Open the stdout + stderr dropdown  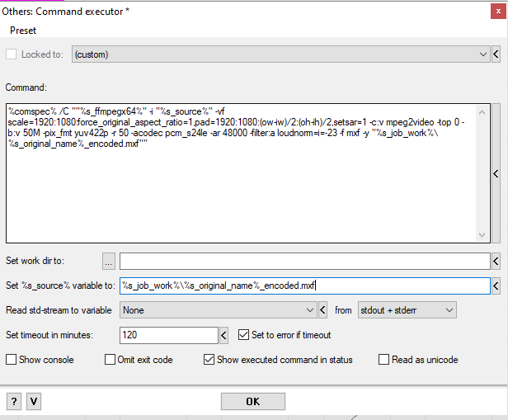pos(407,310)
